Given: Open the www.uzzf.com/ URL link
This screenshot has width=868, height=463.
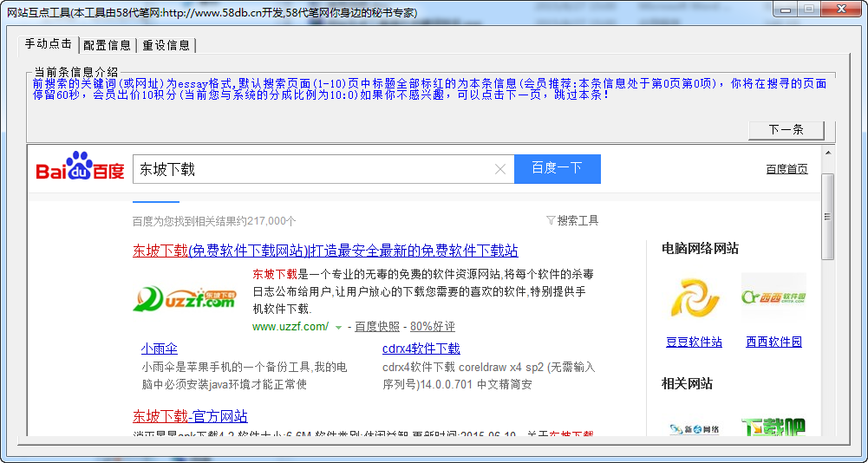Looking at the screenshot, I should tap(290, 326).
